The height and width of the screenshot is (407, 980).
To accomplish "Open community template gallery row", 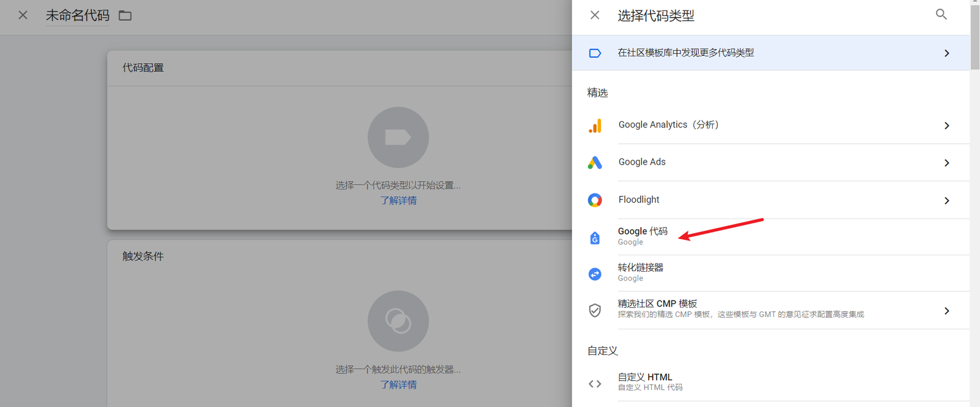I will (771, 53).
